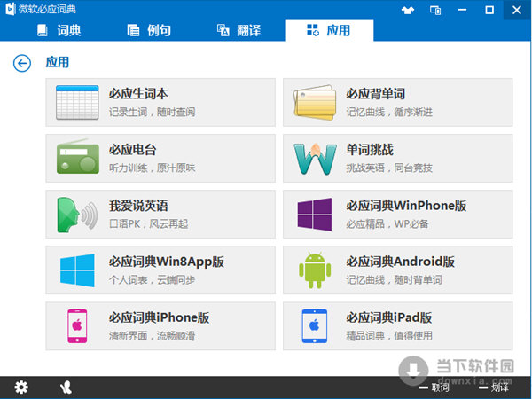
Task: Click 必应词典Android版 title
Action: click(x=401, y=262)
